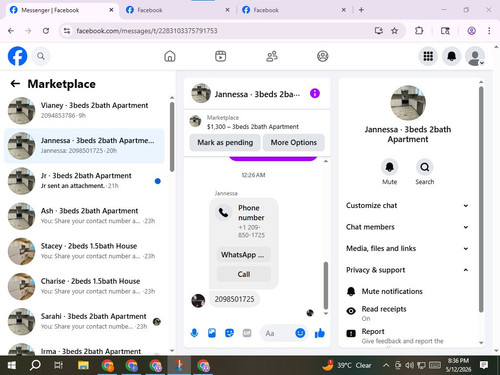Open Charise 2beds 1.5bath House chat
Viewport: 500px width, 375px height.
tap(84, 286)
